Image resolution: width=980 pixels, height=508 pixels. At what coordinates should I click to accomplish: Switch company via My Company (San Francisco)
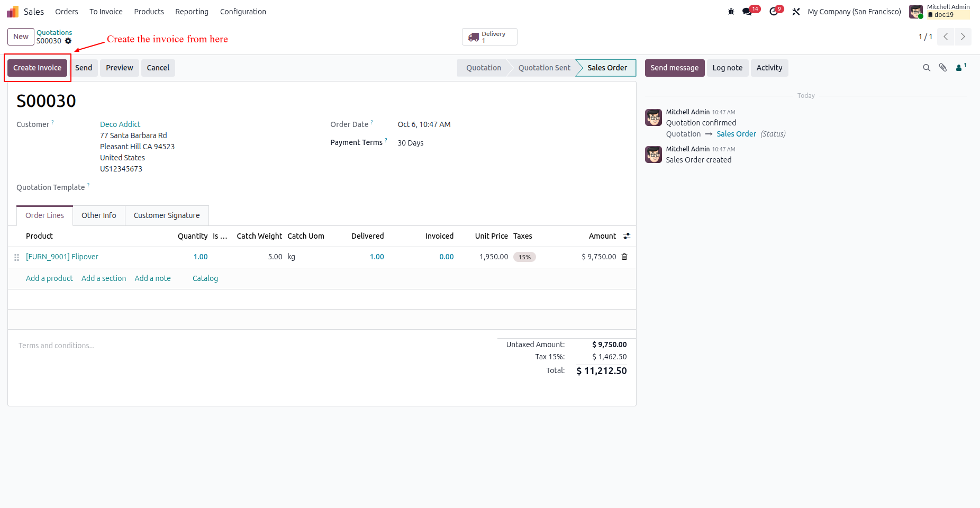coord(854,12)
